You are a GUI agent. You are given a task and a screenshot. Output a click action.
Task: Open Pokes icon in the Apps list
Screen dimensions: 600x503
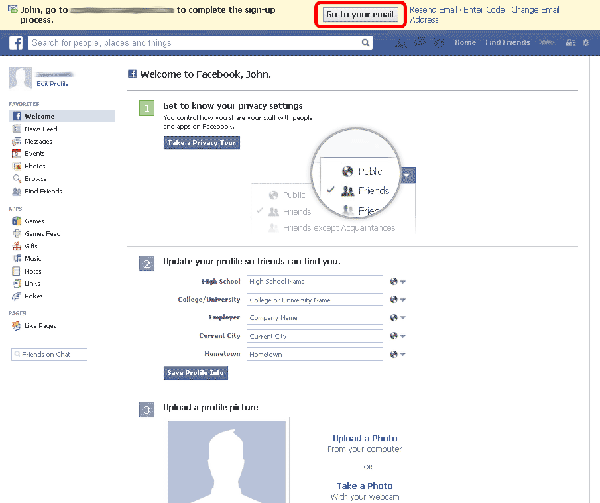click(16, 296)
